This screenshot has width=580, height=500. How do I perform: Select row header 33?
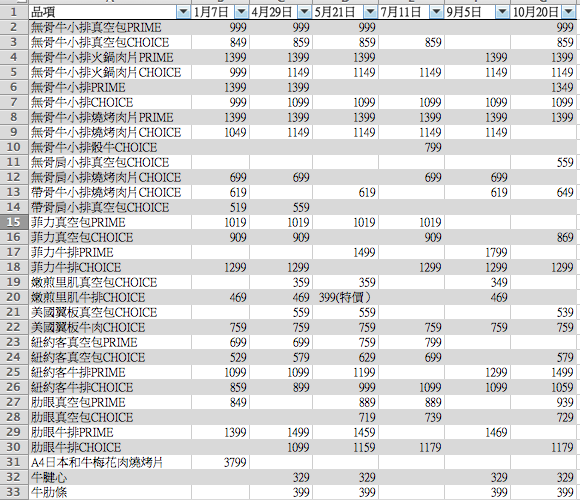pyautogui.click(x=14, y=492)
